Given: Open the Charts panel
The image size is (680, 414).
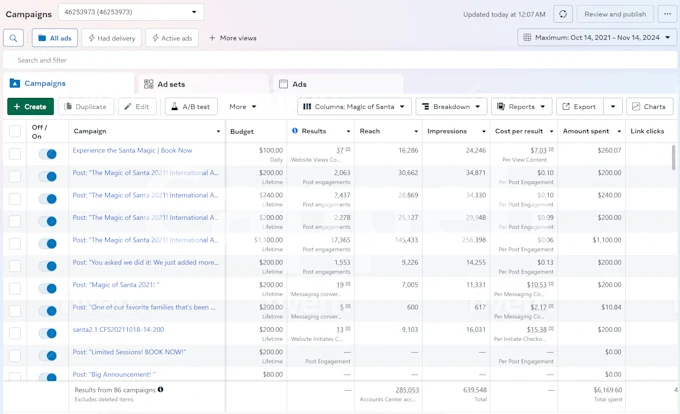Looking at the screenshot, I should 649,106.
